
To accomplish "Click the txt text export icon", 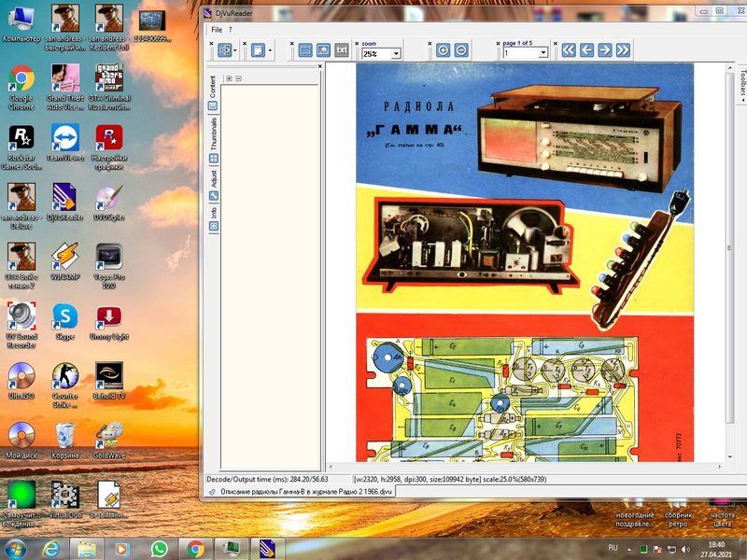I will pyautogui.click(x=341, y=50).
